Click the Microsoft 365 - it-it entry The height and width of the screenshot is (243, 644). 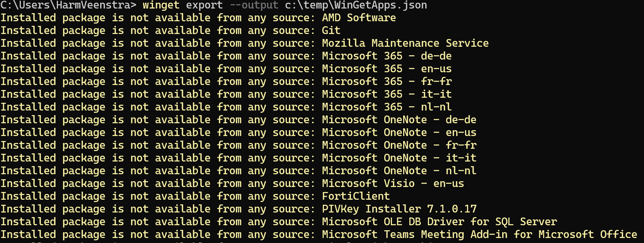click(x=387, y=94)
